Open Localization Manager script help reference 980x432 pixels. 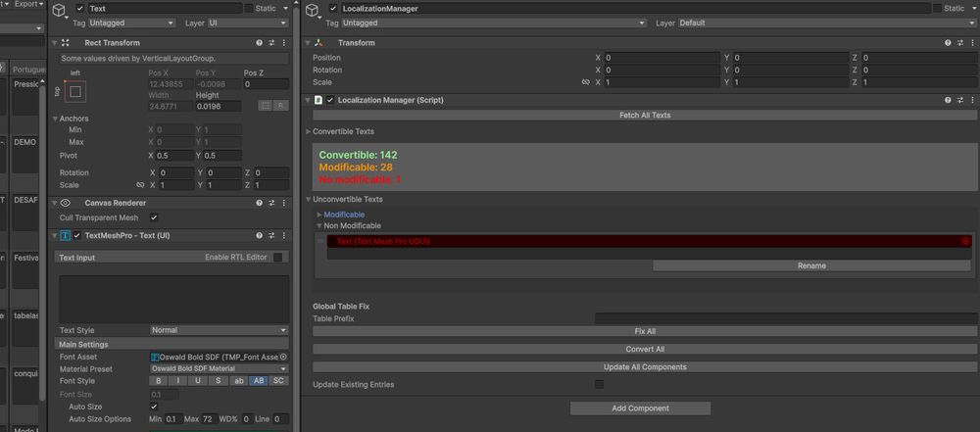(x=948, y=100)
